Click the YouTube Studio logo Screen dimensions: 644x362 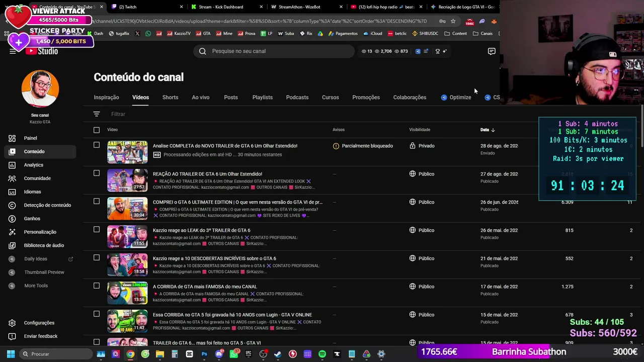[x=42, y=51]
